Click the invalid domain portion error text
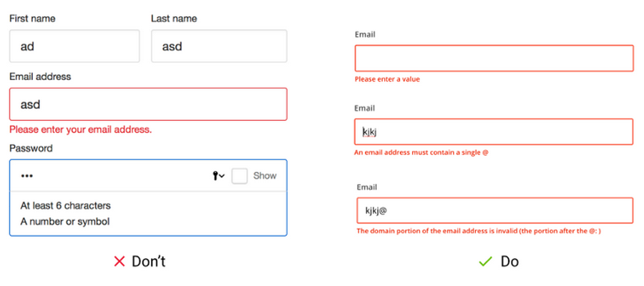 point(479,231)
